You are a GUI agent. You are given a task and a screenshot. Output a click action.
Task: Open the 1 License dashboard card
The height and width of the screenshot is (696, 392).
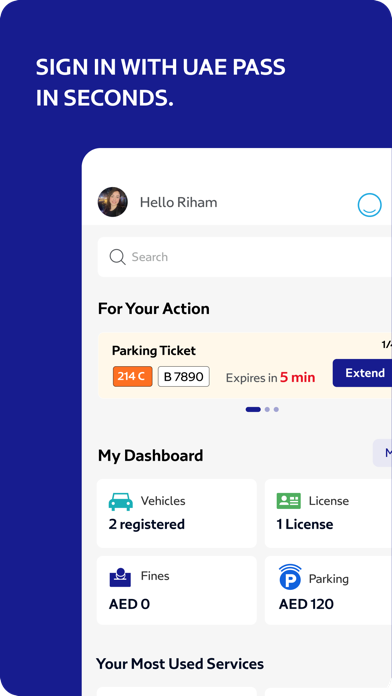click(328, 513)
